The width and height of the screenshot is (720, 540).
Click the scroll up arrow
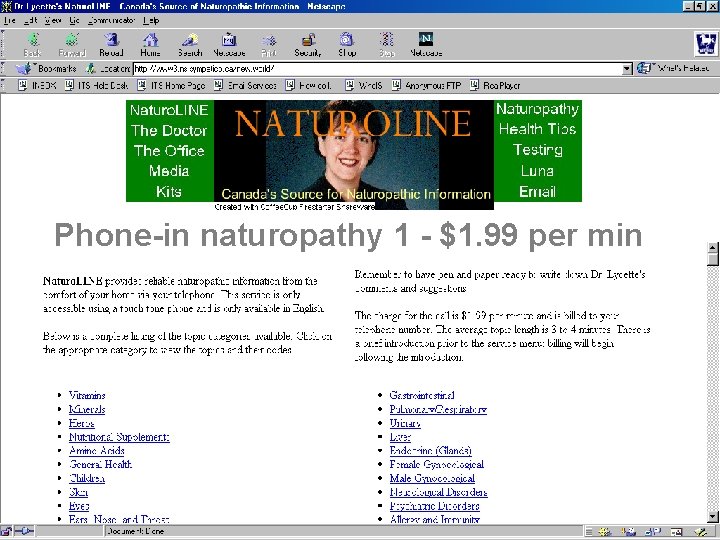[x=713, y=248]
